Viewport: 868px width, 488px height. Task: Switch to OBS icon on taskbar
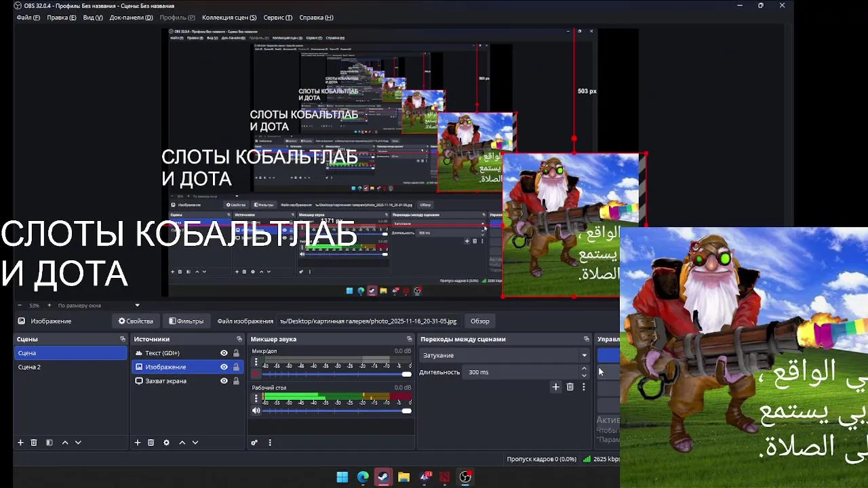click(465, 477)
